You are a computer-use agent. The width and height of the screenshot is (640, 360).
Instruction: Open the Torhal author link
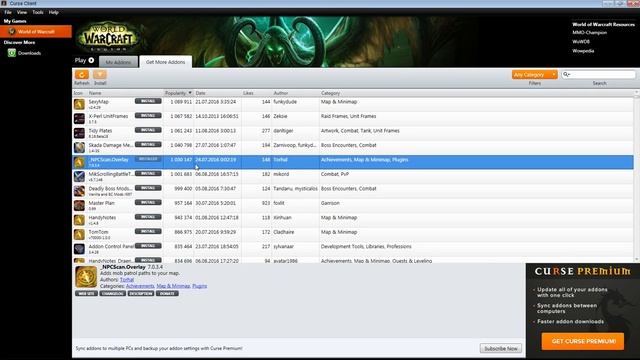(x=127, y=280)
